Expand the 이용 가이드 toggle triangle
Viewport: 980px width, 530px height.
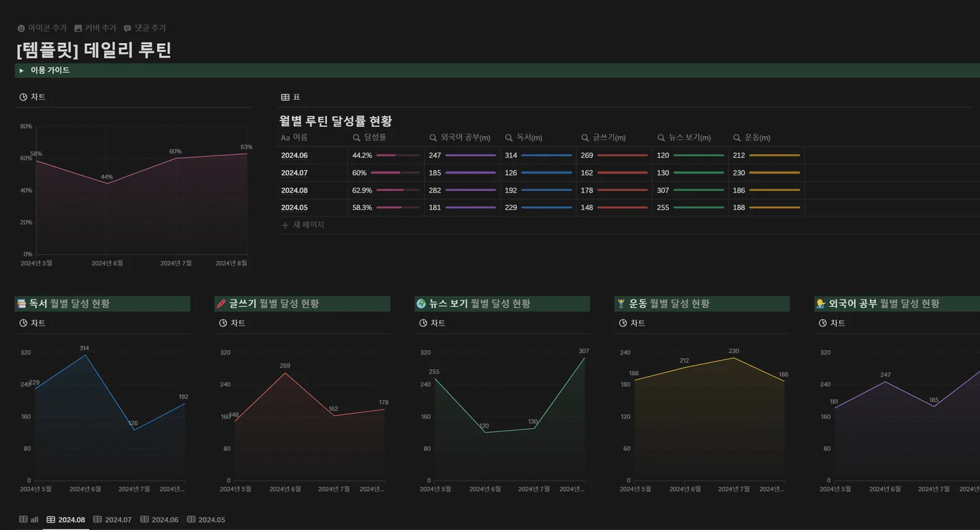22,71
